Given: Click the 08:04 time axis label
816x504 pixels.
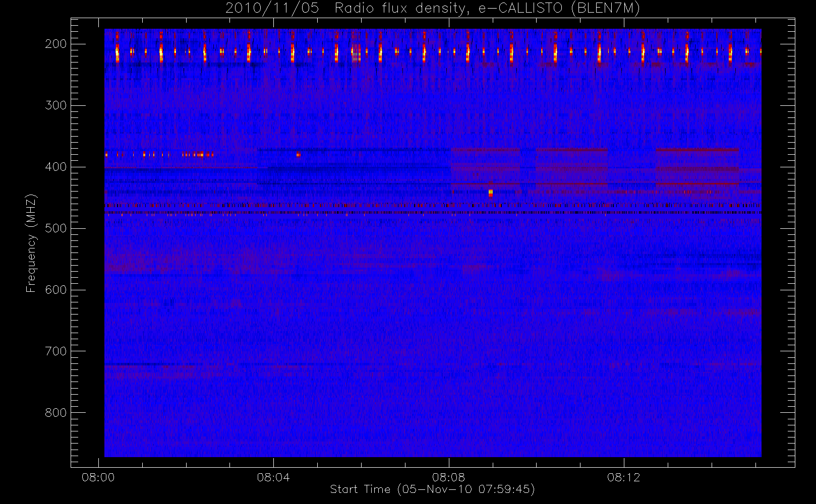Looking at the screenshot, I should click(273, 477).
